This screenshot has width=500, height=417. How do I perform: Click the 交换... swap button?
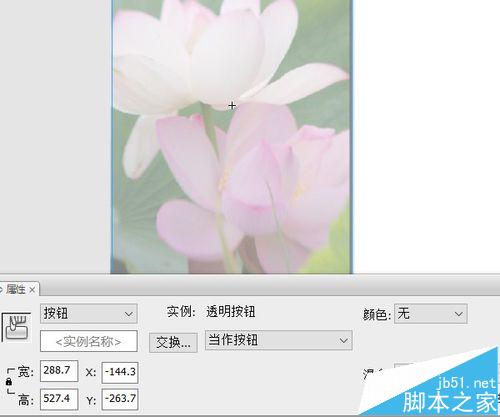click(173, 342)
